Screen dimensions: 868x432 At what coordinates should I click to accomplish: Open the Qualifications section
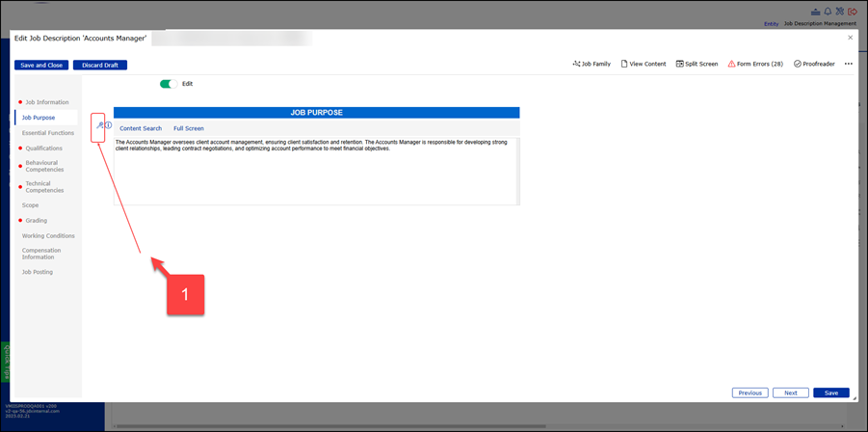pyautogui.click(x=43, y=148)
